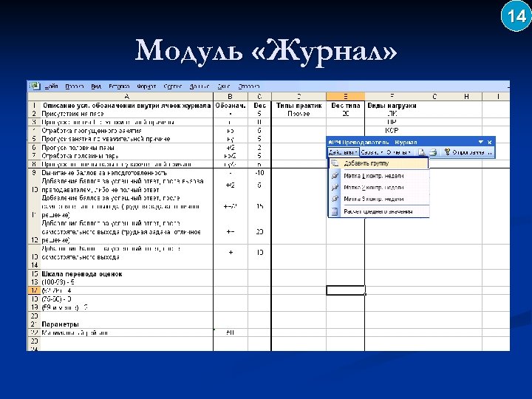
Task: Open the Данные menu
Action: coord(199,86)
